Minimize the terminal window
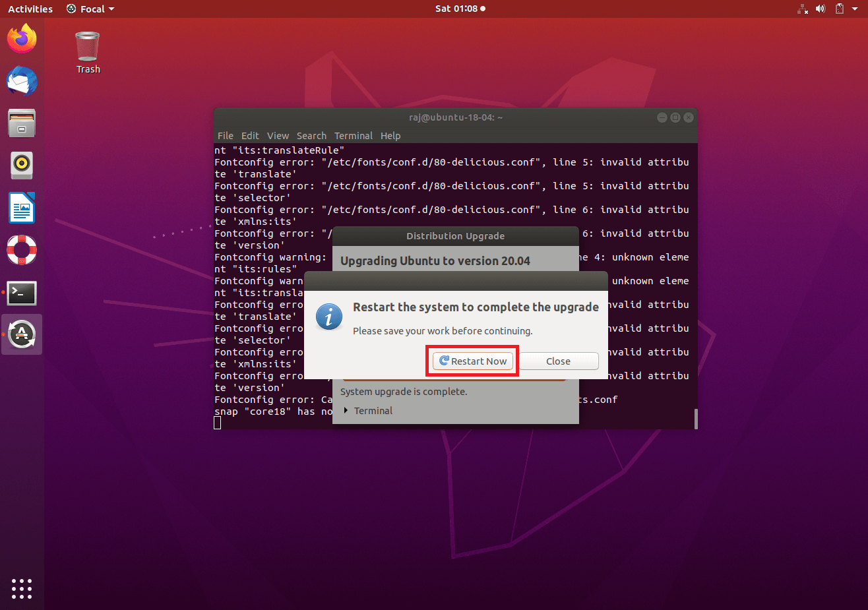Screen dimensions: 868x610 click(x=662, y=117)
